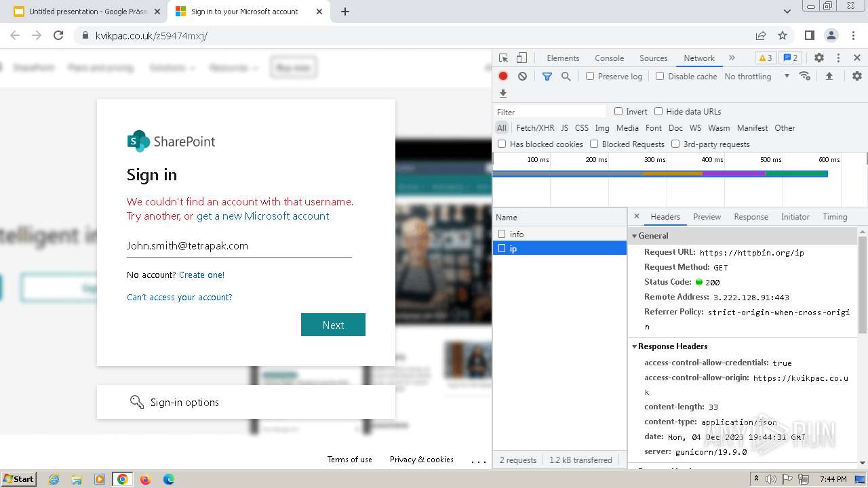Click the import HAR file upload arrow
Screen dimensions: 868x488
pos(829,76)
